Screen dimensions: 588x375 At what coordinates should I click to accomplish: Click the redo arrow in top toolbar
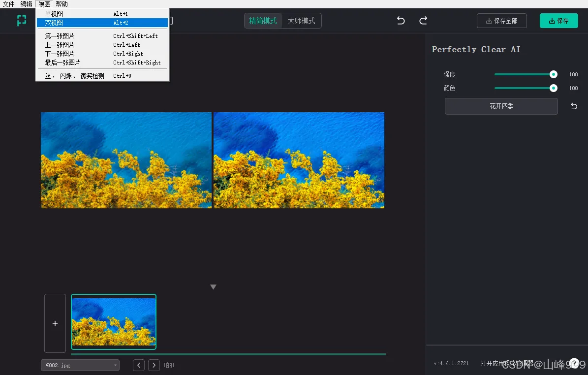(x=423, y=21)
